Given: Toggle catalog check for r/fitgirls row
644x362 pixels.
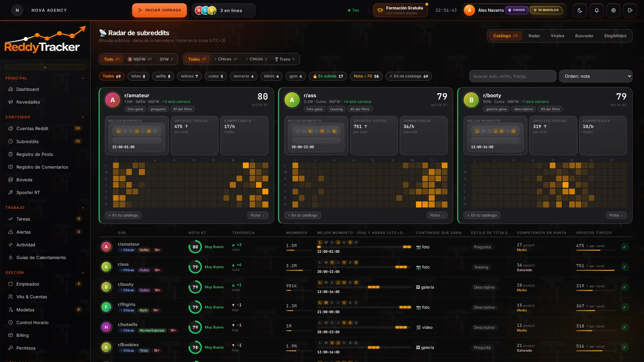Looking at the screenshot, I should pyautogui.click(x=624, y=307).
